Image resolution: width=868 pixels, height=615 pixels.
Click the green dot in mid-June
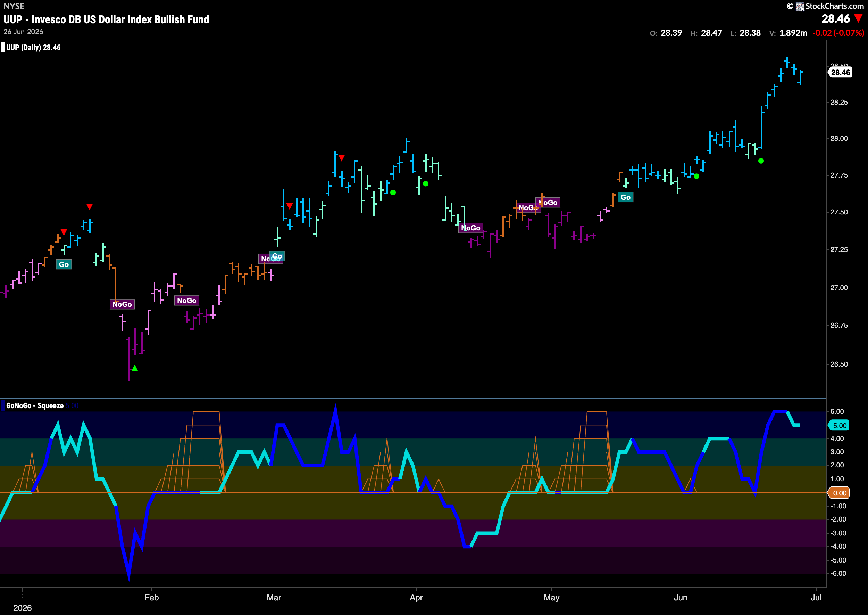(761, 161)
